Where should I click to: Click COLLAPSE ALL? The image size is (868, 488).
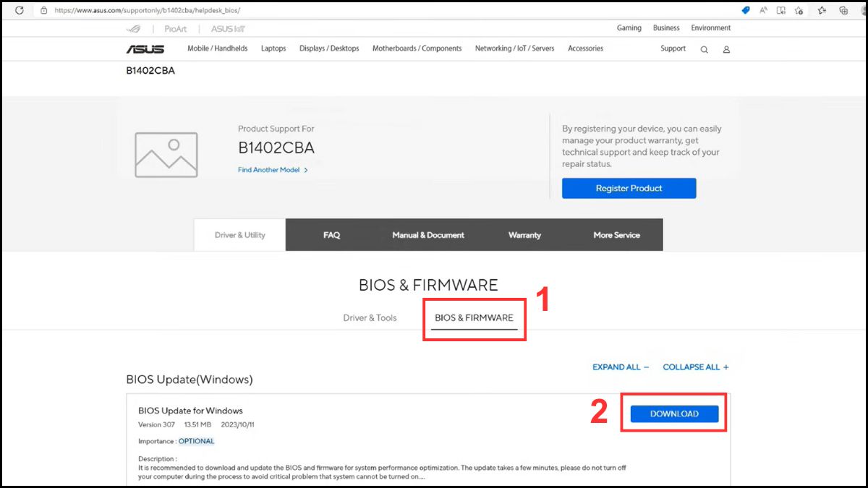click(696, 367)
